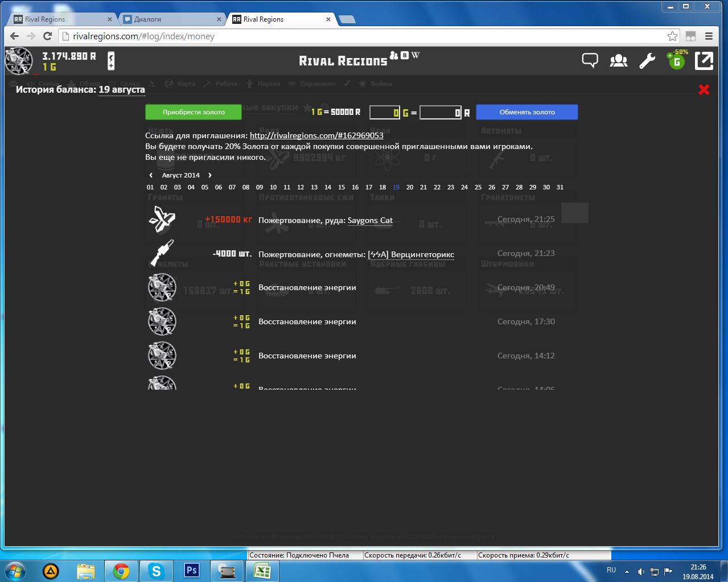Viewport: 728px width, 582px height.
Task: Select day 31 in calendar row
Action: [x=560, y=187]
